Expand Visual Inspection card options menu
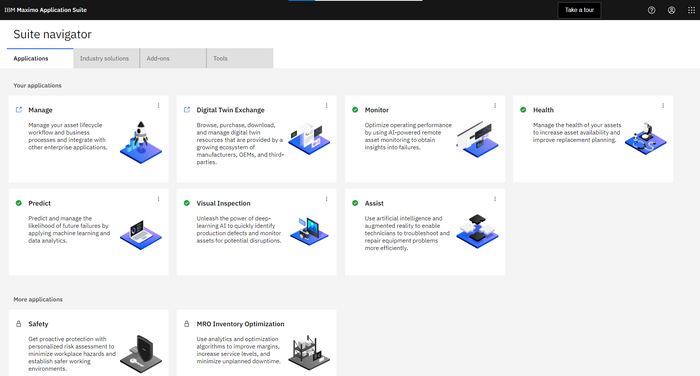 pos(326,199)
